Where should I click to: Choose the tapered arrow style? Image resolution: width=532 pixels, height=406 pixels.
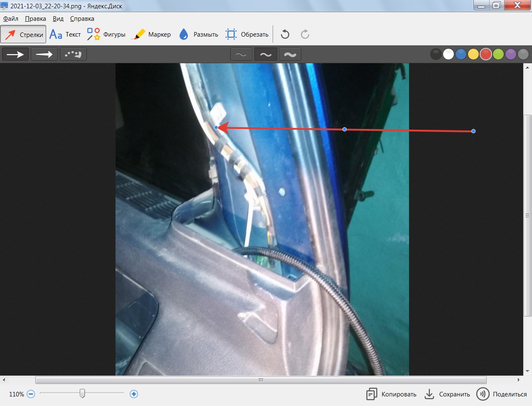44,54
